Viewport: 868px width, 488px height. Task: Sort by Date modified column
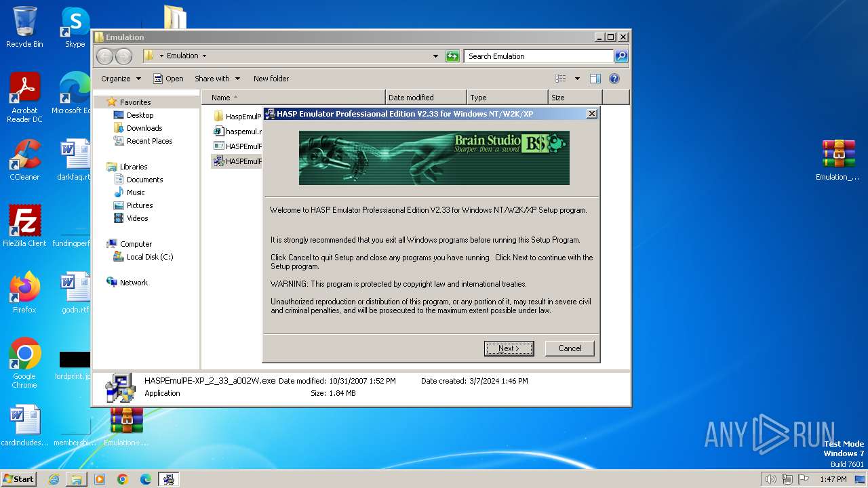pyautogui.click(x=426, y=98)
